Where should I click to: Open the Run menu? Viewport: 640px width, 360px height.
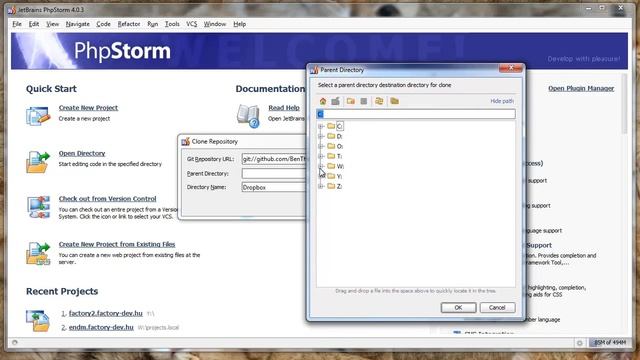pyautogui.click(x=153, y=24)
